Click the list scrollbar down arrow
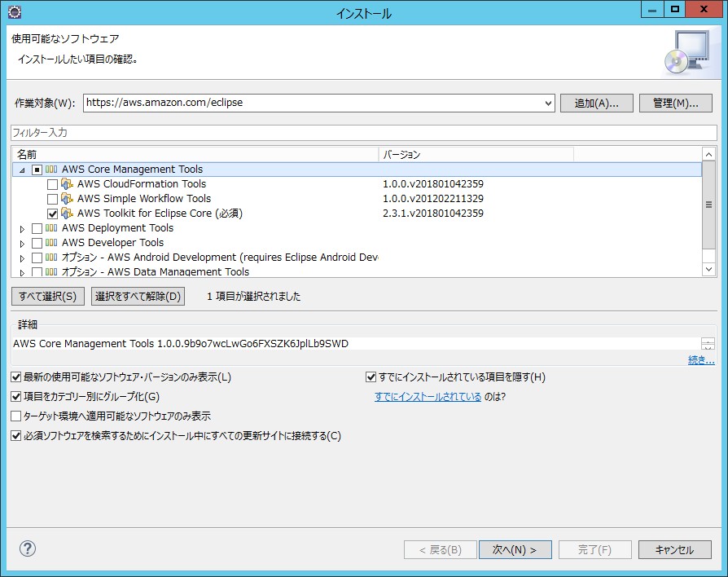 pyautogui.click(x=708, y=269)
